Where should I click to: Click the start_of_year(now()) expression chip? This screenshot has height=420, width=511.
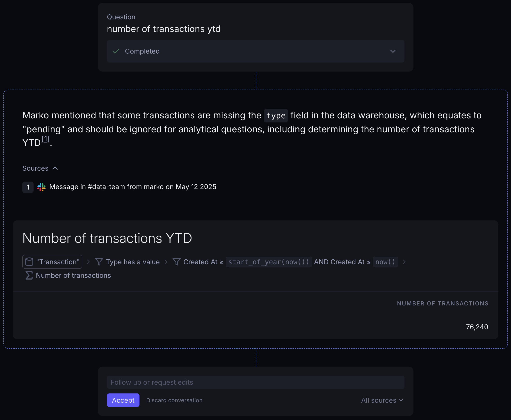269,262
